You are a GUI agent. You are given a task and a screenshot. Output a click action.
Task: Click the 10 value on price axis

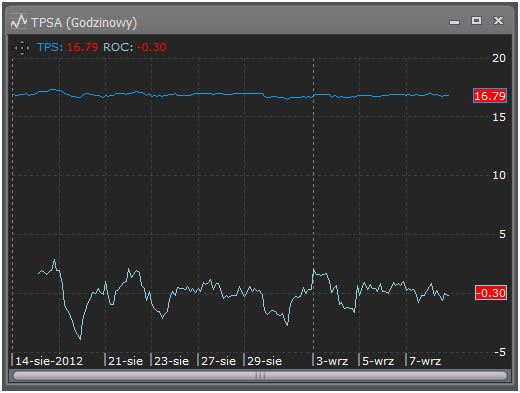499,175
